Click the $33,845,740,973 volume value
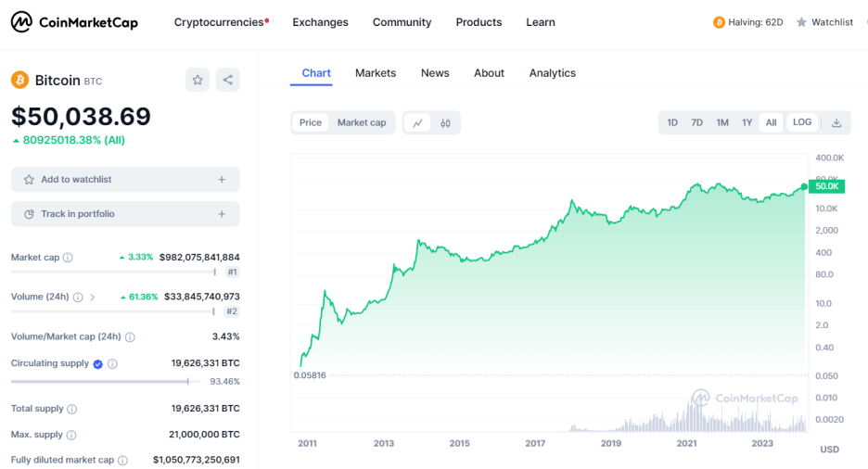This screenshot has height=469, width=868. [202, 297]
